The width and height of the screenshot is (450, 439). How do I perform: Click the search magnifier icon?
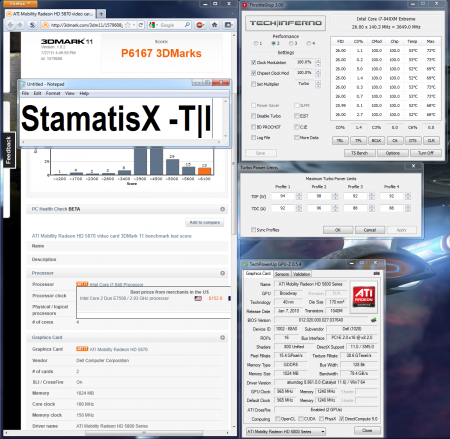(187, 25)
